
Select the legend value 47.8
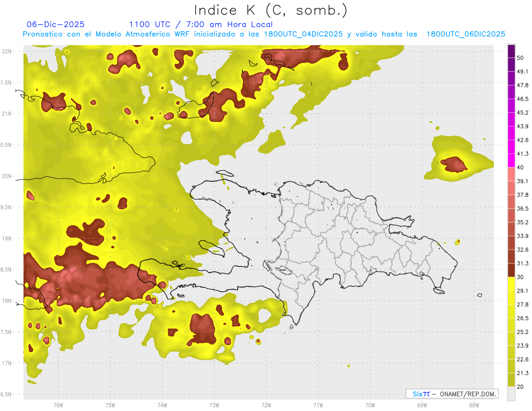pos(523,85)
